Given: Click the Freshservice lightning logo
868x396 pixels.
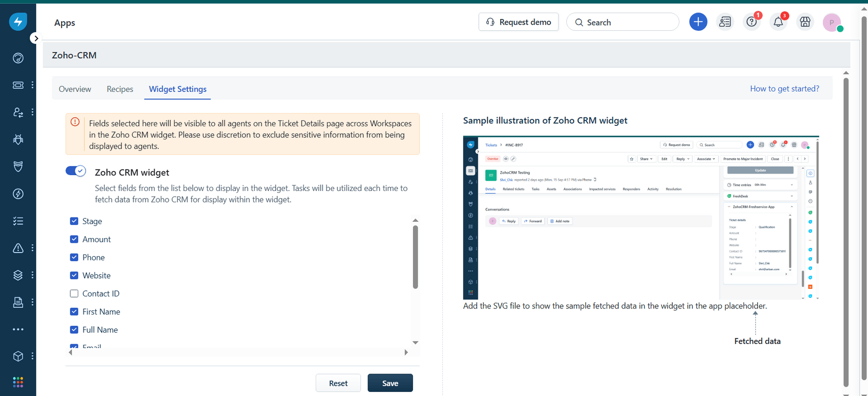Looking at the screenshot, I should click(18, 22).
